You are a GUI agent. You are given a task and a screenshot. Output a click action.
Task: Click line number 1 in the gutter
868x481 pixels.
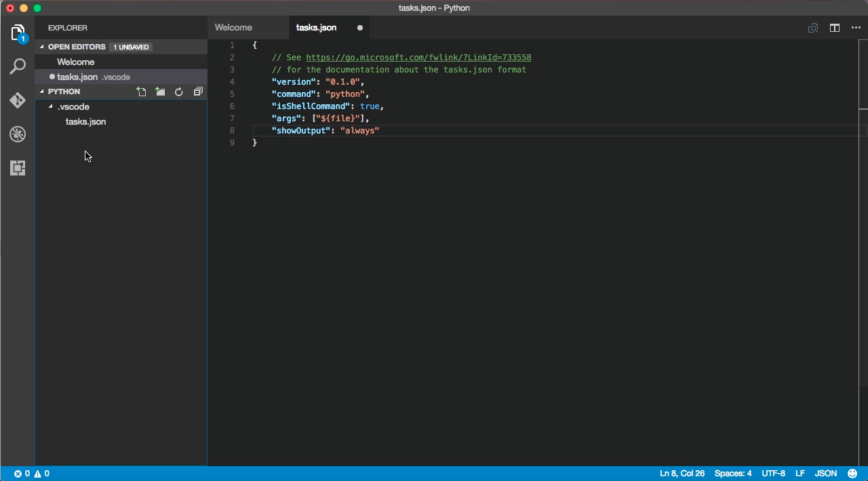coord(232,45)
